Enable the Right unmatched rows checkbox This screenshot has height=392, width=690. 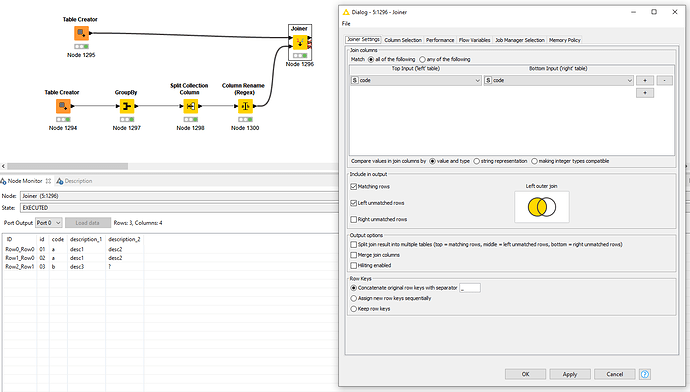[x=353, y=219]
